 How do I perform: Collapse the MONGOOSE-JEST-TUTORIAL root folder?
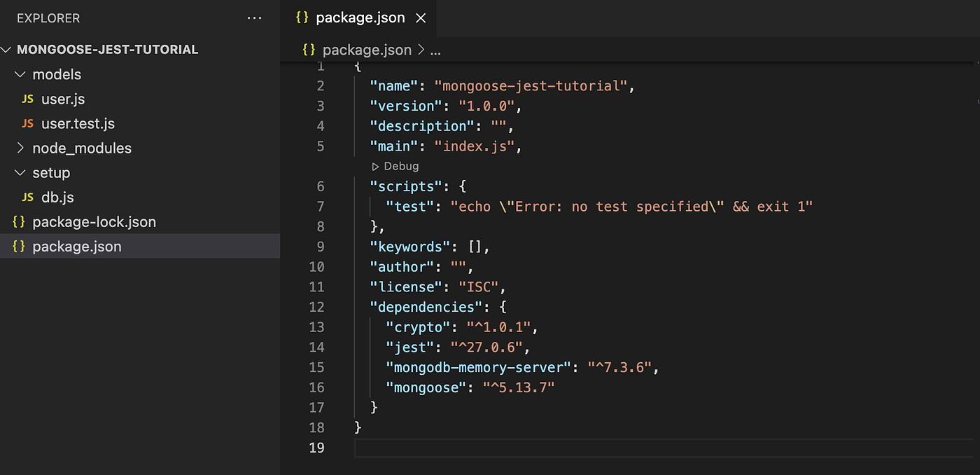pyautogui.click(x=7, y=50)
